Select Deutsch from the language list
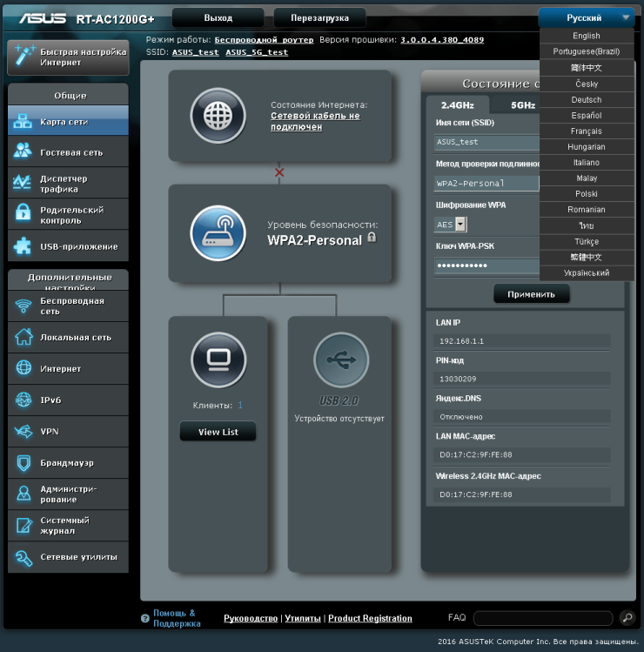This screenshot has height=652, width=644. tap(587, 100)
